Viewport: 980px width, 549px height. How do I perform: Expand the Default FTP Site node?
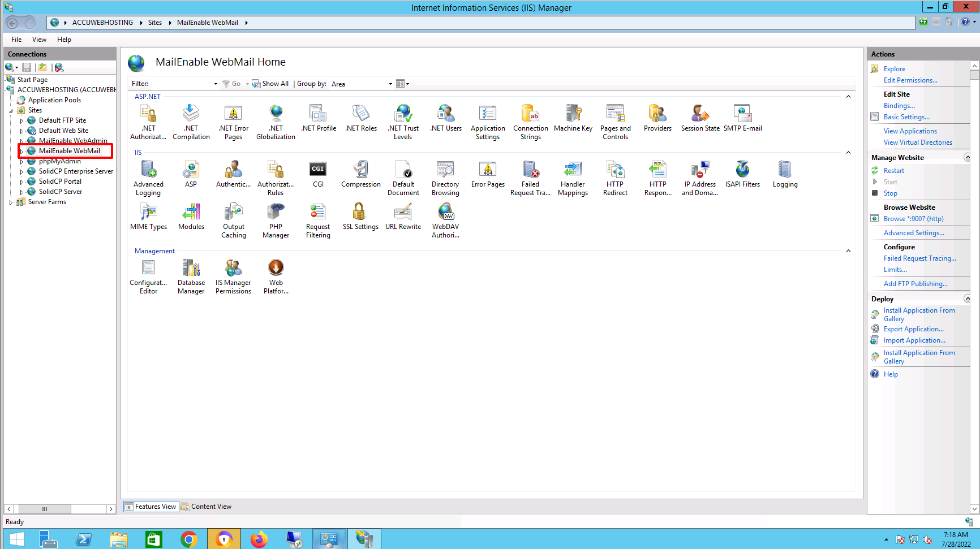click(x=22, y=120)
